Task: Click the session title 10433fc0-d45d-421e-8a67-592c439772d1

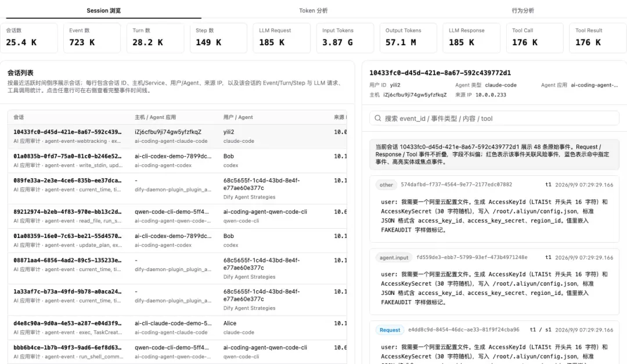Action: 440,73
